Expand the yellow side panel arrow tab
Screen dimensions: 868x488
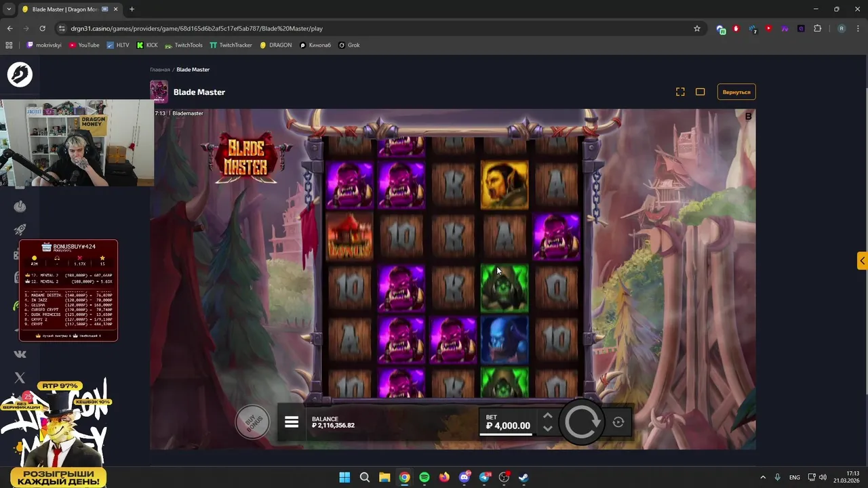[x=862, y=261]
